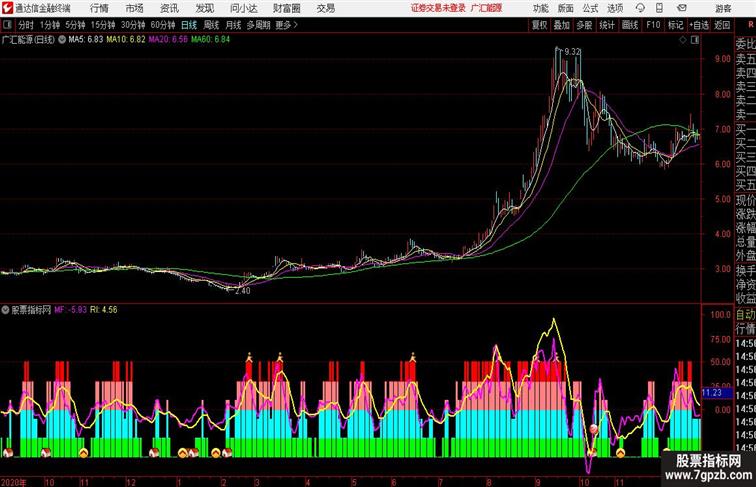This screenshot has width=756, height=487.
Task: Open 多周期 multi-period view
Action: click(x=258, y=25)
